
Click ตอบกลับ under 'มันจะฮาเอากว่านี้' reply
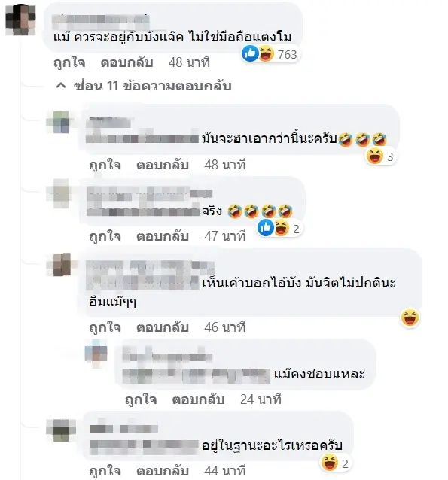coord(163,165)
